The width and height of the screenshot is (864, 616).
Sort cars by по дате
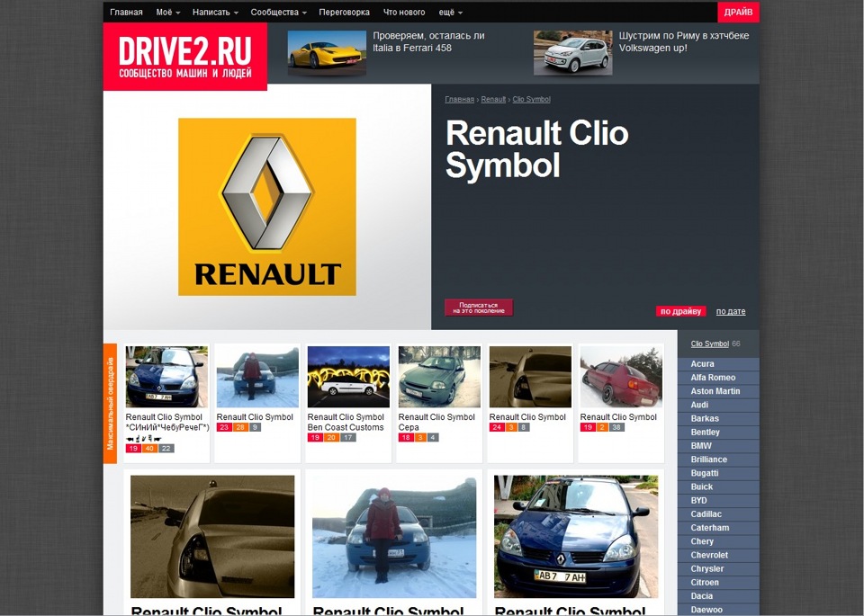pyautogui.click(x=731, y=311)
